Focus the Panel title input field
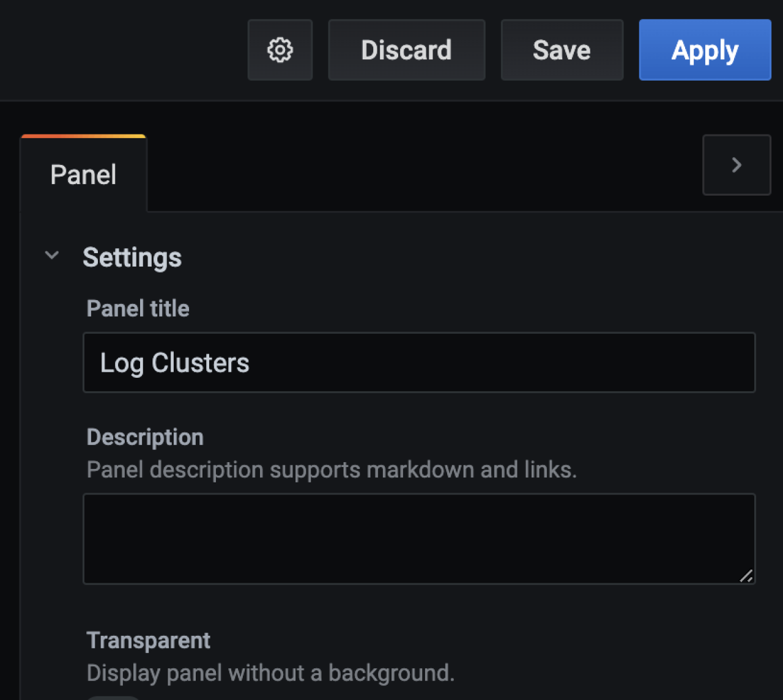Screen dimensions: 783x700 (x=419, y=363)
